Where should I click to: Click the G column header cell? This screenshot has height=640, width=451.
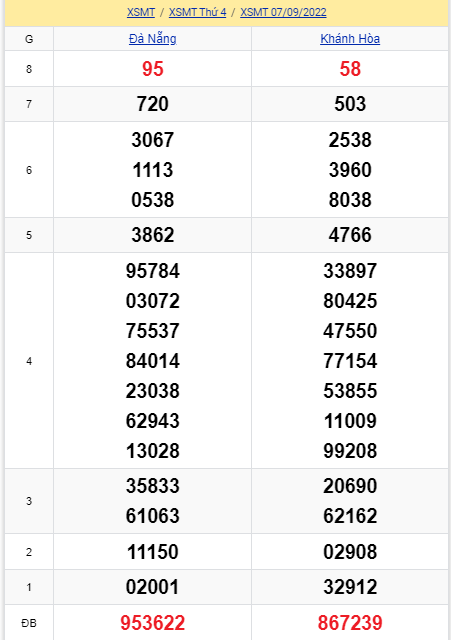tap(29, 39)
